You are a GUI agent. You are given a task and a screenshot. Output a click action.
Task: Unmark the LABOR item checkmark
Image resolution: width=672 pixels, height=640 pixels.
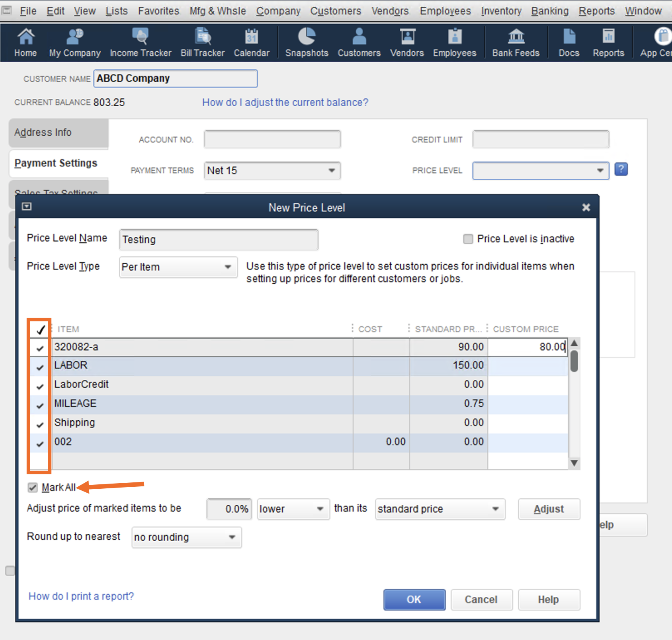tap(40, 367)
